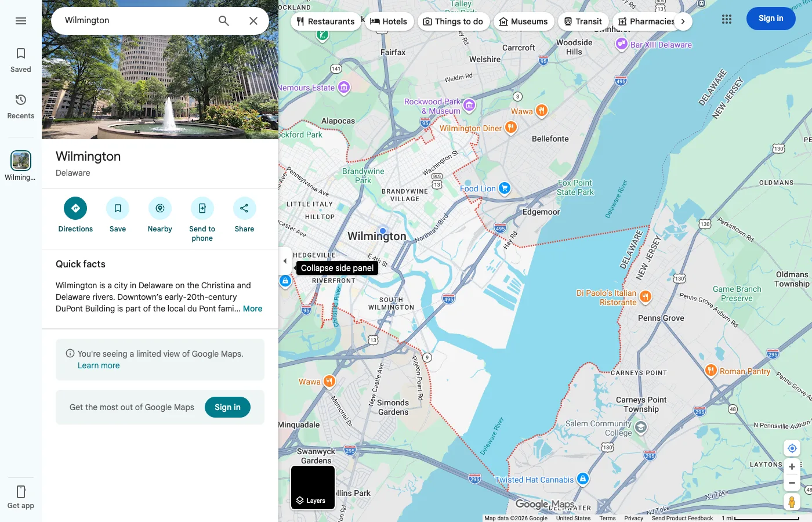
Task: Select Twisted Hat Cannabis marker
Action: tap(583, 479)
